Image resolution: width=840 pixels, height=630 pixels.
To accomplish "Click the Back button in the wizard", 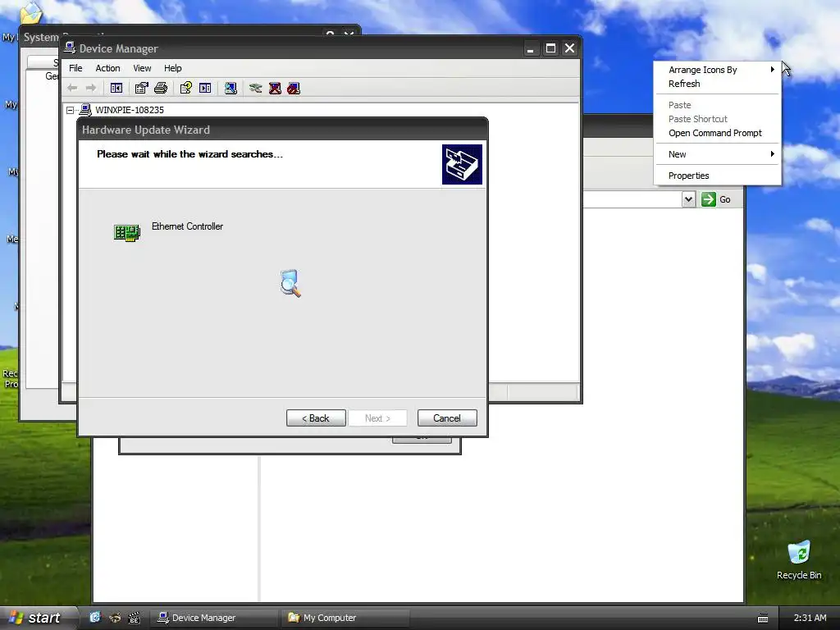I will coord(316,418).
